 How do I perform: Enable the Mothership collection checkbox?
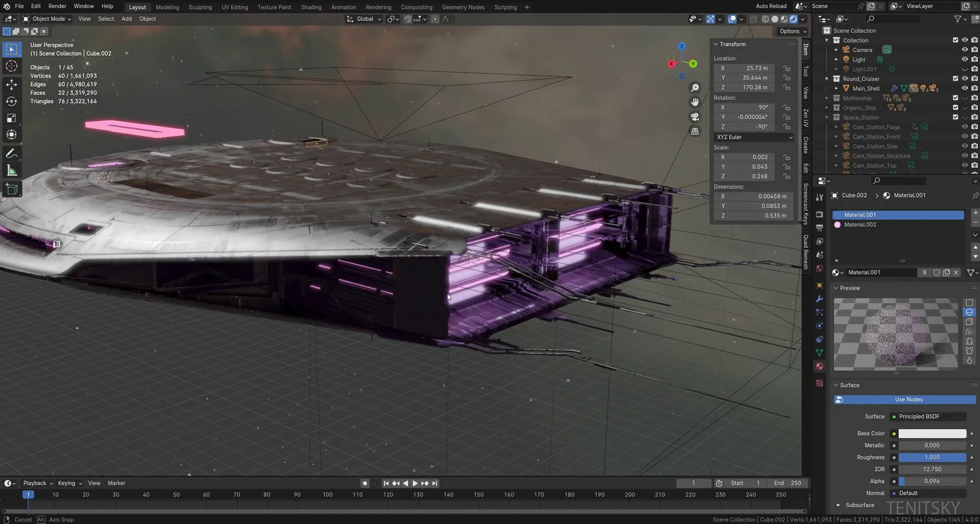pyautogui.click(x=956, y=98)
